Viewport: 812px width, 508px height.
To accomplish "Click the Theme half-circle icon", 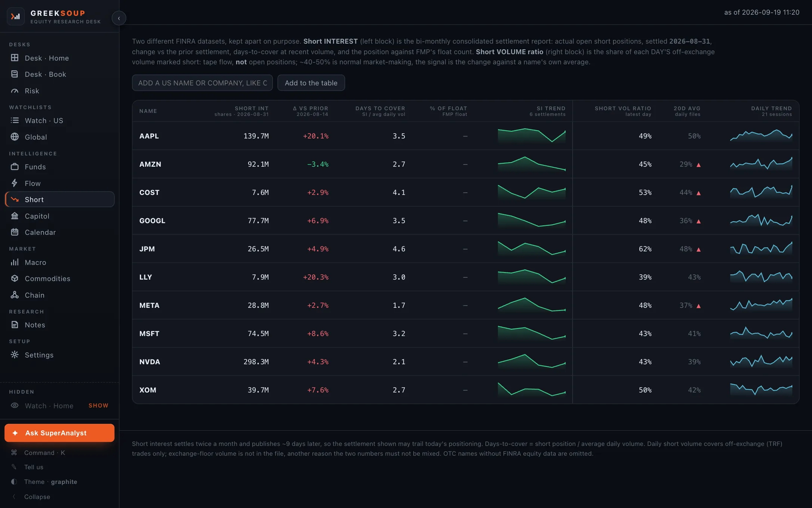I will click(x=14, y=482).
